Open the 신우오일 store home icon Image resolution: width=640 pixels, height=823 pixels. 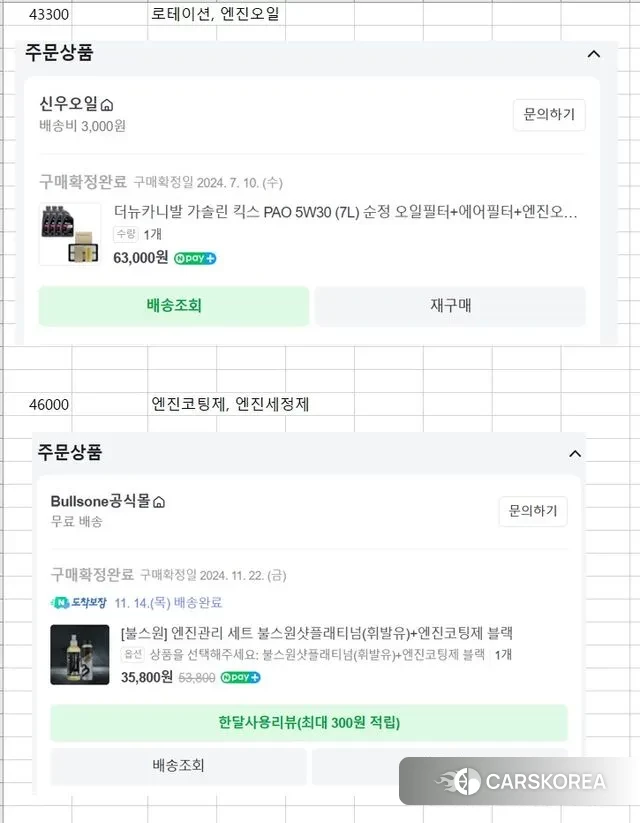click(107, 105)
